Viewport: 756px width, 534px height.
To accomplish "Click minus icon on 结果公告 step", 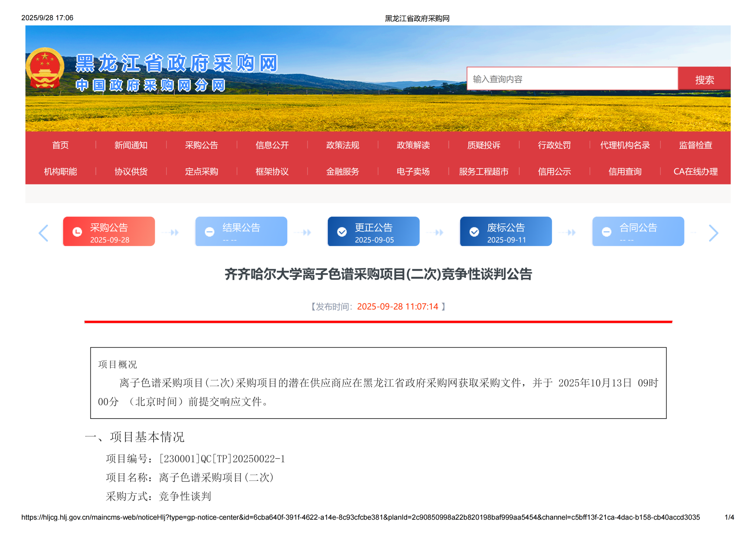I will coord(210,232).
